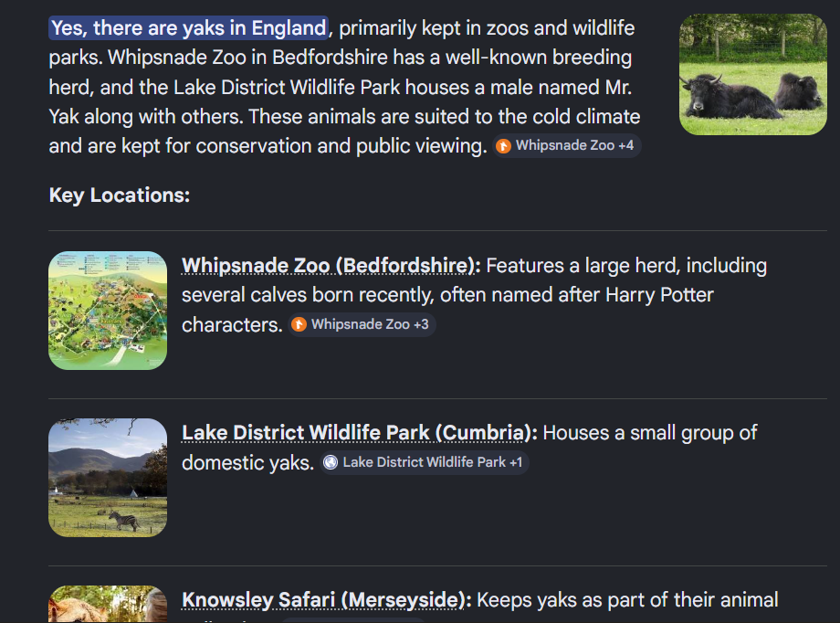Screen dimensions: 840x623
Task: Follow the "Whipsnade Zoo (Bedfordshire)" link
Action: [330, 266]
